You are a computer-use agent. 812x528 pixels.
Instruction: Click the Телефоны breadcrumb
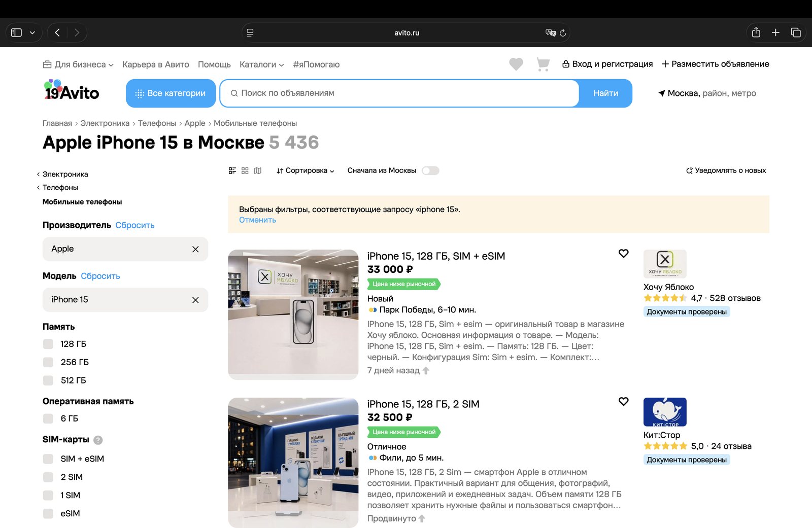coord(157,123)
